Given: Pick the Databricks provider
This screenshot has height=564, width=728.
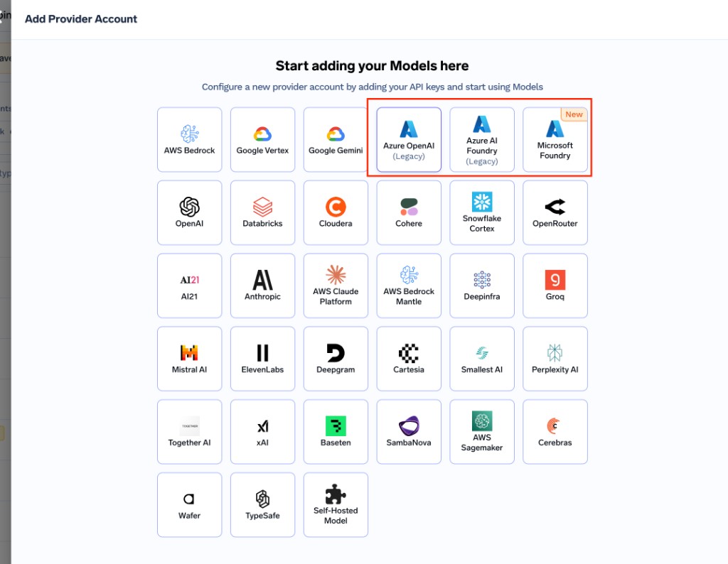Looking at the screenshot, I should point(262,212).
